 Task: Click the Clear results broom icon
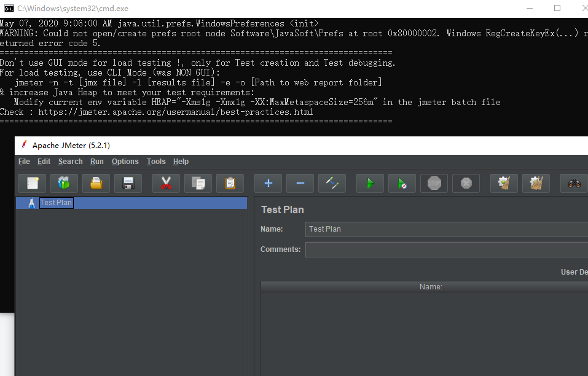504,183
